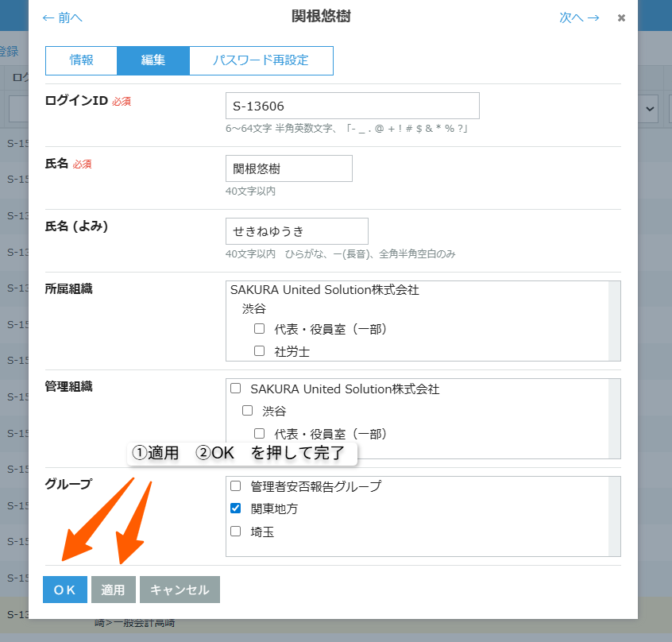
Task: Click the 所属組織 list scrollbar
Action: 614,321
